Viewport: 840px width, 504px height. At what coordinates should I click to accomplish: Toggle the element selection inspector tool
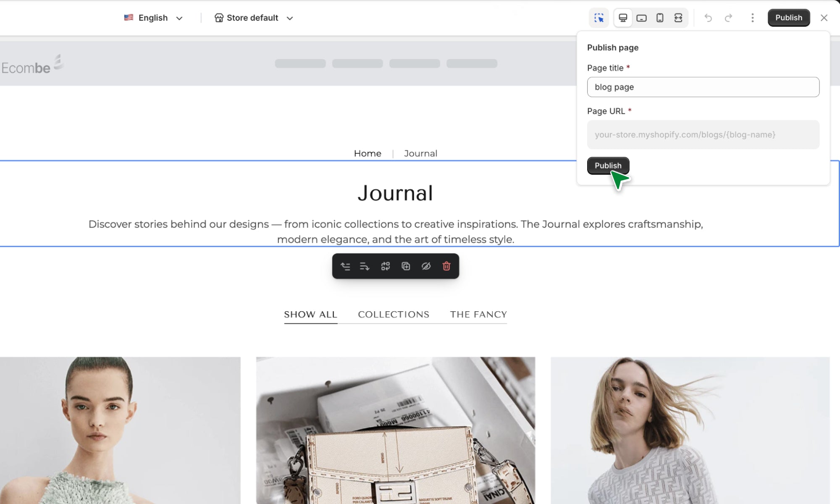point(598,18)
